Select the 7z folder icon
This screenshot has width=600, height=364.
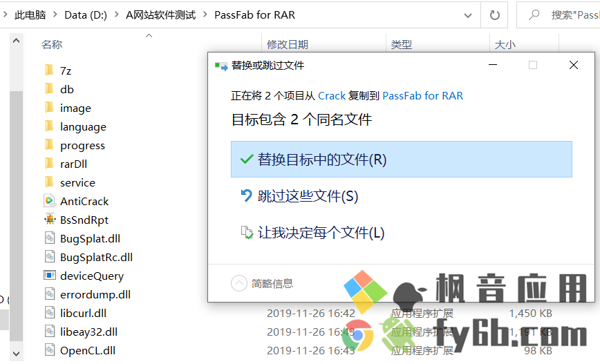point(49,70)
